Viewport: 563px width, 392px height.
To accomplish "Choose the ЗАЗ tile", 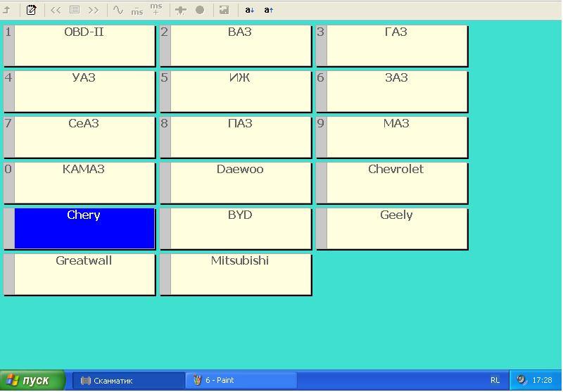I will pos(392,91).
